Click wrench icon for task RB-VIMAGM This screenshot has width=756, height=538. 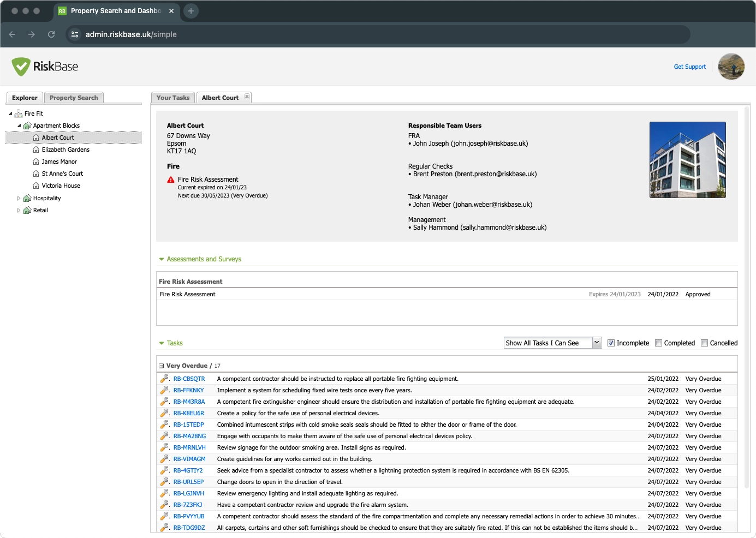(164, 459)
